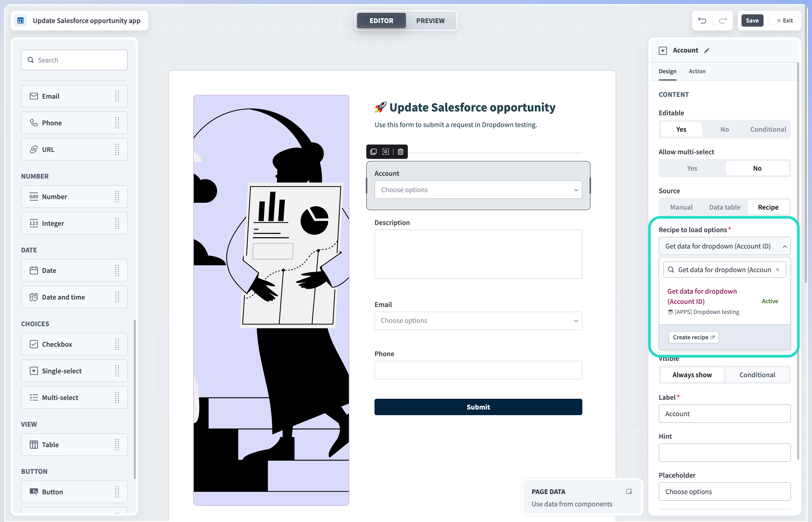Screen dimensions: 812x522
Task: Click the drag handle of Email component
Action: pyautogui.click(x=117, y=96)
